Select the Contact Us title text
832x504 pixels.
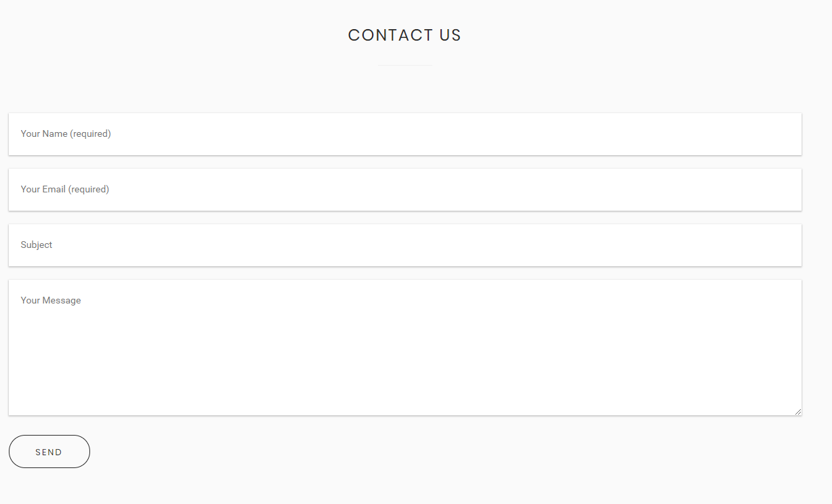coord(404,35)
